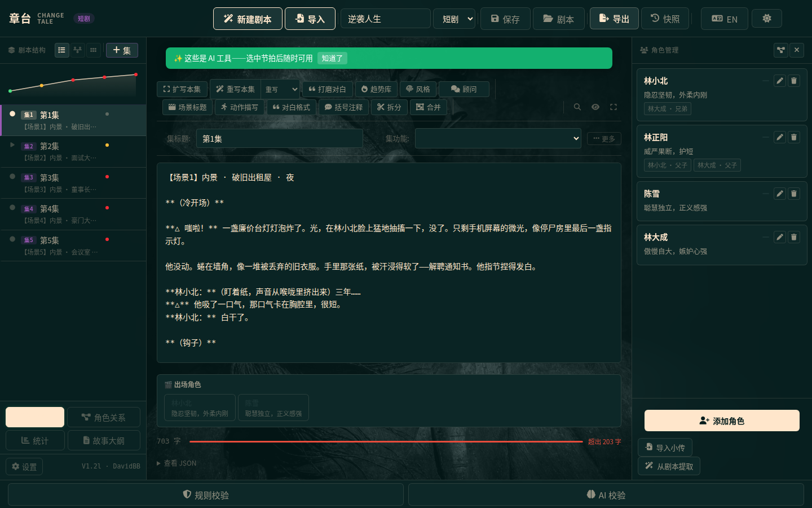Select 第3集 in episode list
This screenshot has width=812, height=508.
73,183
